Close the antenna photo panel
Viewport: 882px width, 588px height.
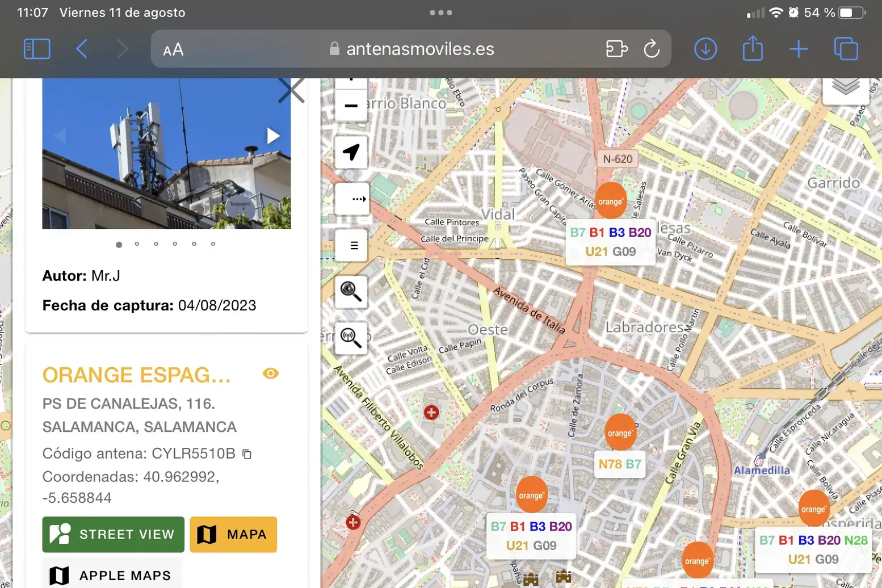click(291, 90)
